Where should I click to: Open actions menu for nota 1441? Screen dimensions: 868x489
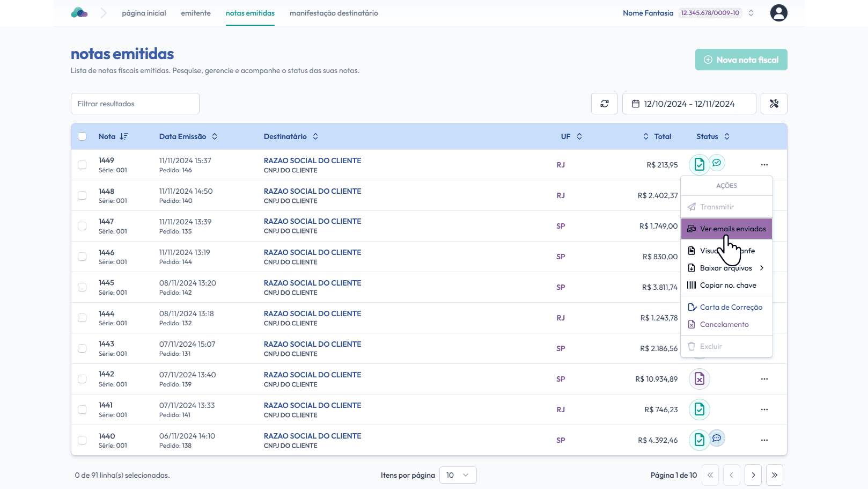(764, 410)
